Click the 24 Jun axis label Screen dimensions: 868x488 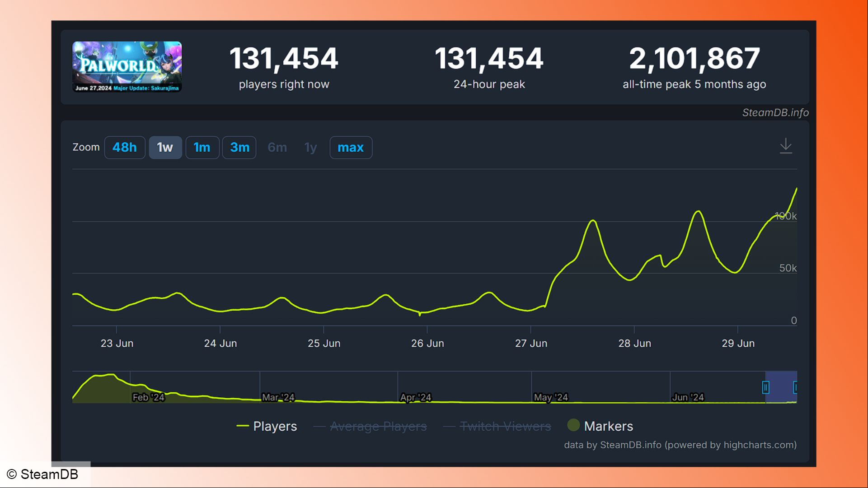tap(221, 344)
